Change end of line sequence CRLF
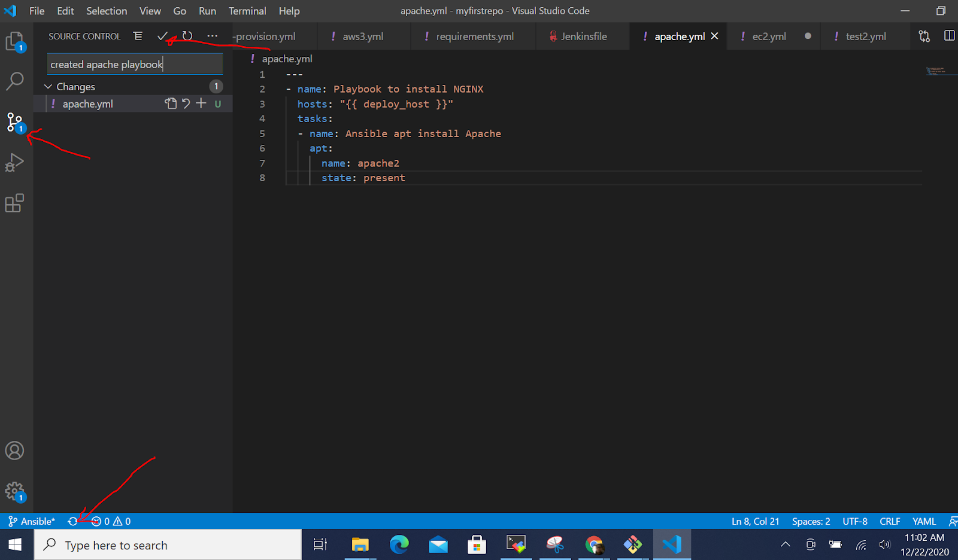The height and width of the screenshot is (560, 958). tap(890, 521)
